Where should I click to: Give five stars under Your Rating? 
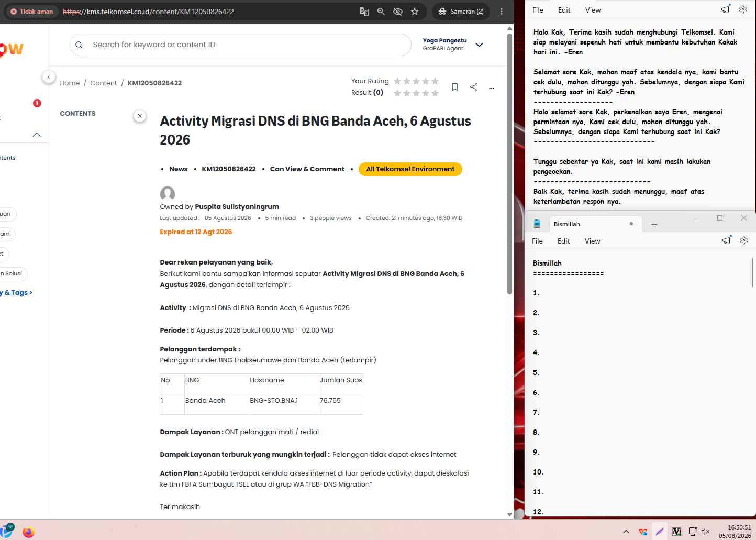click(435, 81)
